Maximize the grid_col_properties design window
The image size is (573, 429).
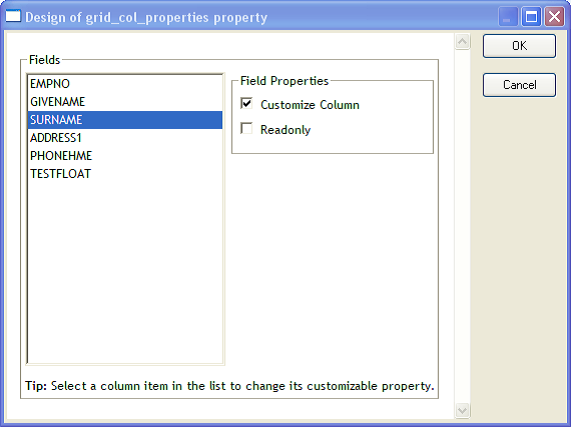tap(531, 17)
